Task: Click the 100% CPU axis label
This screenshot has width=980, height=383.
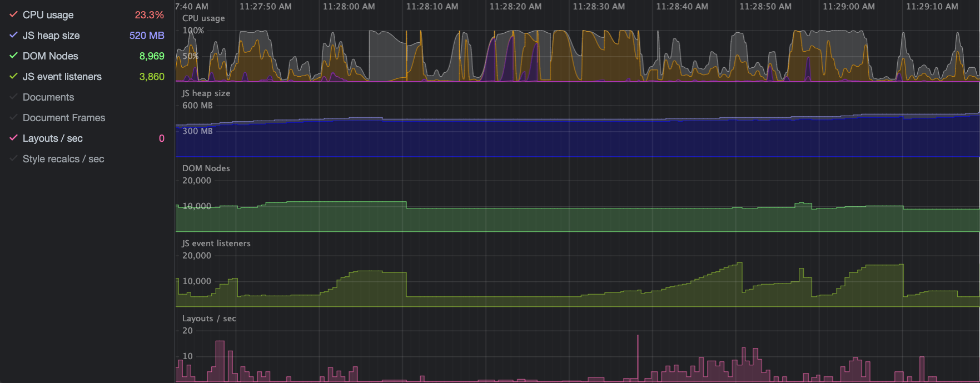Action: (x=193, y=31)
